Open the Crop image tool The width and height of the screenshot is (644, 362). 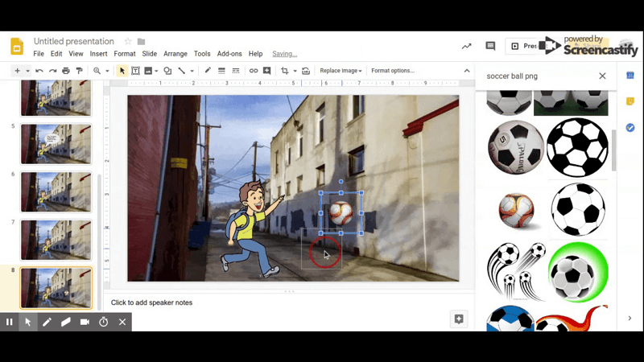[284, 71]
